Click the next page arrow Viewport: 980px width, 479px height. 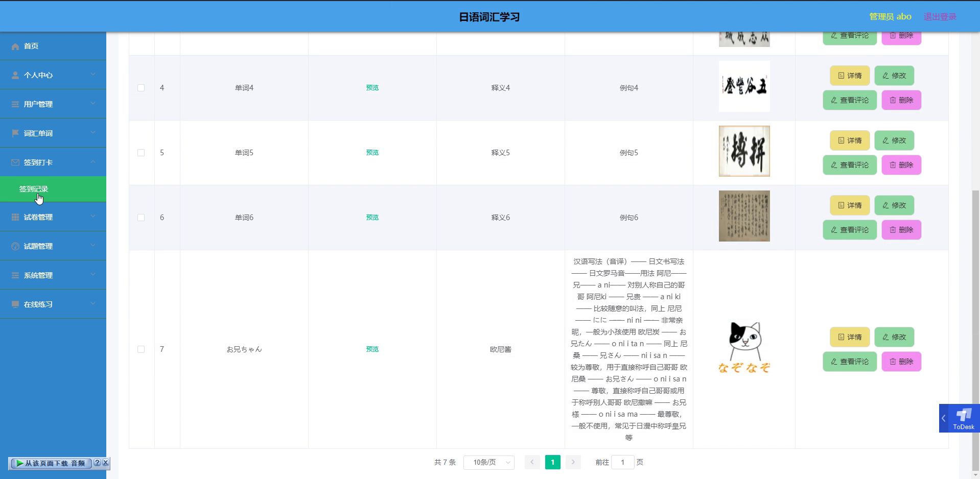(573, 462)
